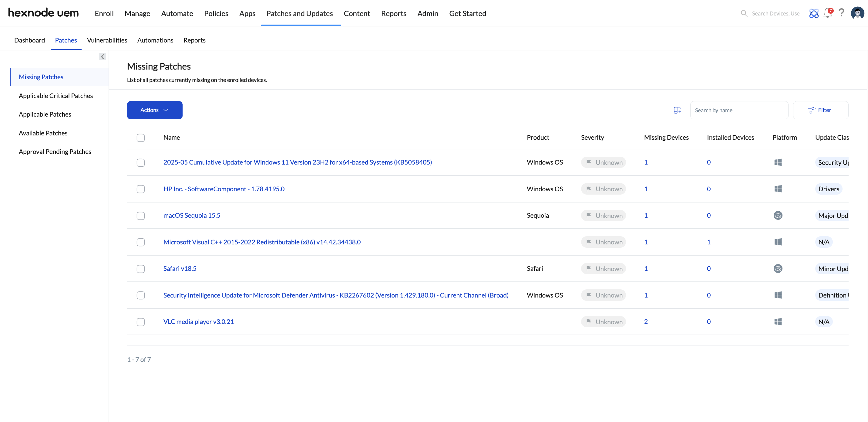Open the Enroll menu

[x=104, y=13]
